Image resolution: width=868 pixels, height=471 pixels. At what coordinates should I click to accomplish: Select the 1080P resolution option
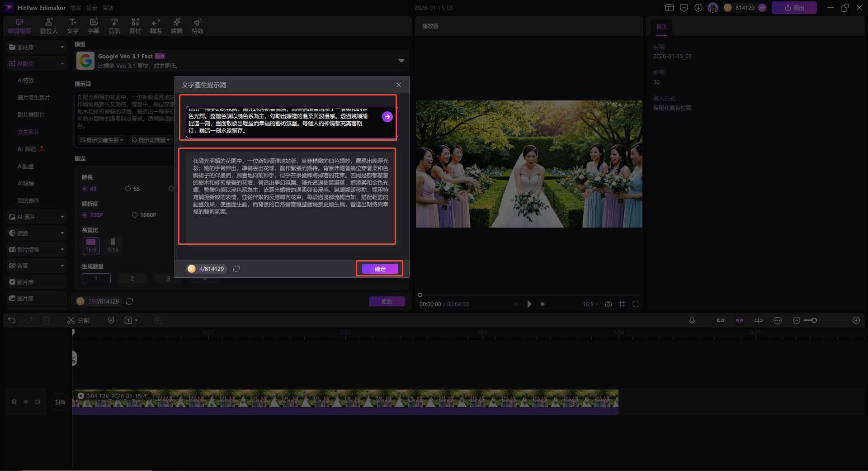pyautogui.click(x=135, y=215)
